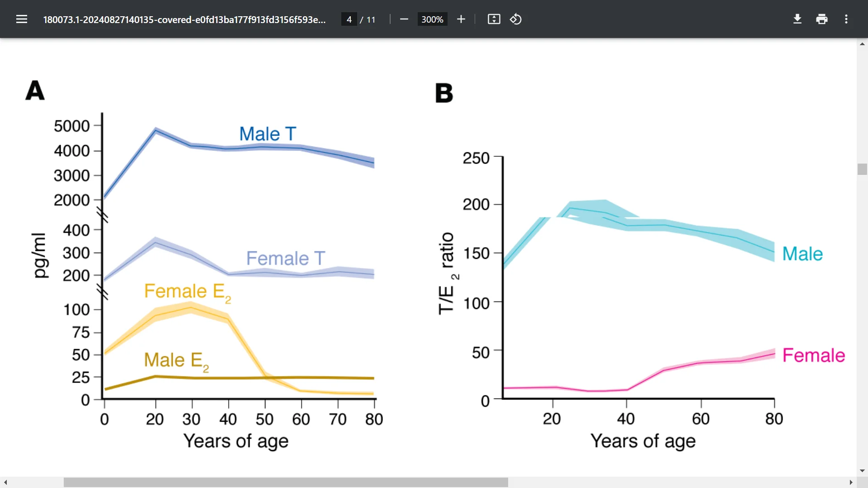This screenshot has height=488, width=868.
Task: Click the scroll down arrow
Action: click(x=862, y=471)
